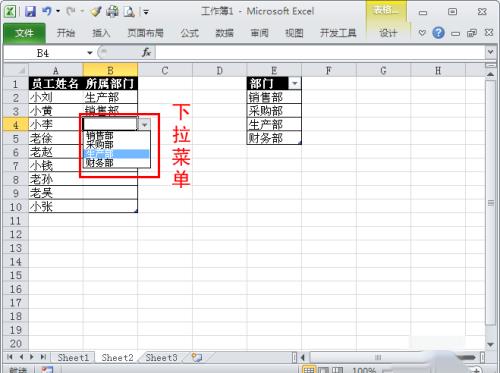
Task: Switch to page layout view
Action: coord(323,370)
